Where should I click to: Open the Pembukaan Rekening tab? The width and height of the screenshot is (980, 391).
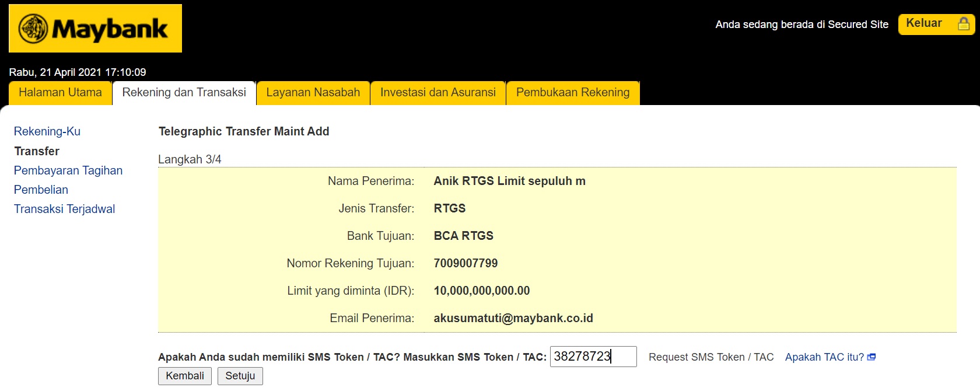(572, 93)
